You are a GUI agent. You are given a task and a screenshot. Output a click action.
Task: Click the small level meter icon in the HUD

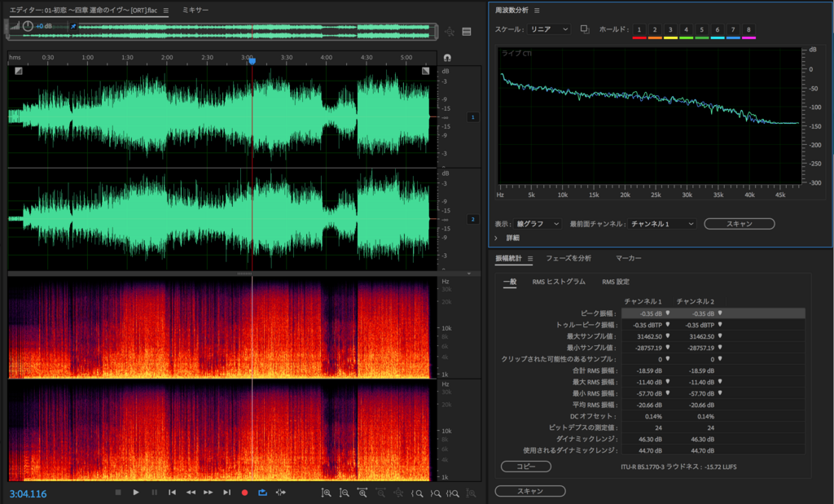point(15,26)
